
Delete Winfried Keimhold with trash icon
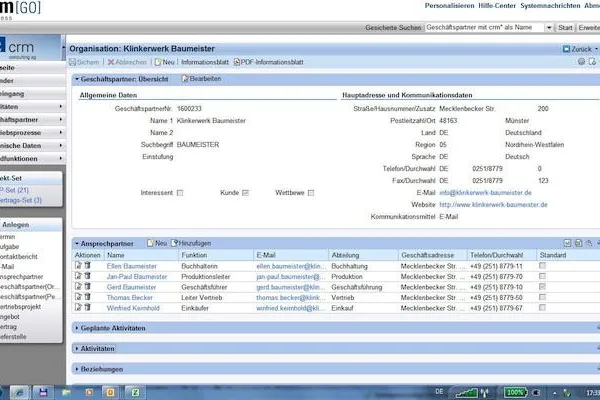coord(87,307)
